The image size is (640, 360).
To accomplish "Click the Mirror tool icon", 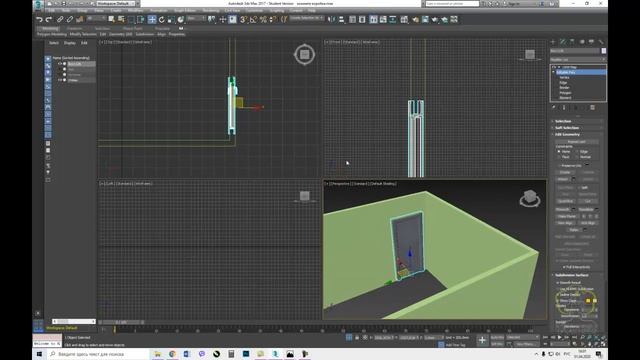I will click(x=331, y=19).
